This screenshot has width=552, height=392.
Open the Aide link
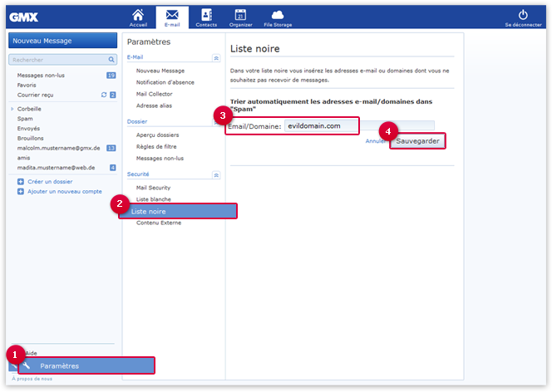pyautogui.click(x=31, y=353)
